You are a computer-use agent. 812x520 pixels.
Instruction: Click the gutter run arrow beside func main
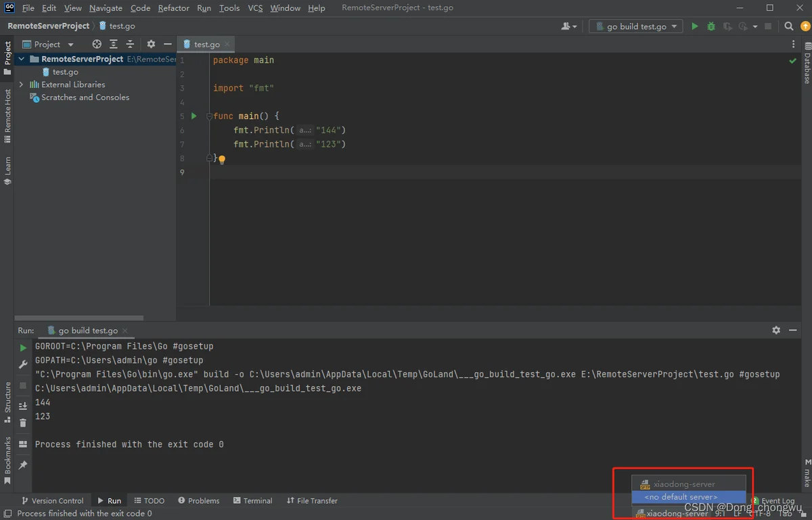194,116
